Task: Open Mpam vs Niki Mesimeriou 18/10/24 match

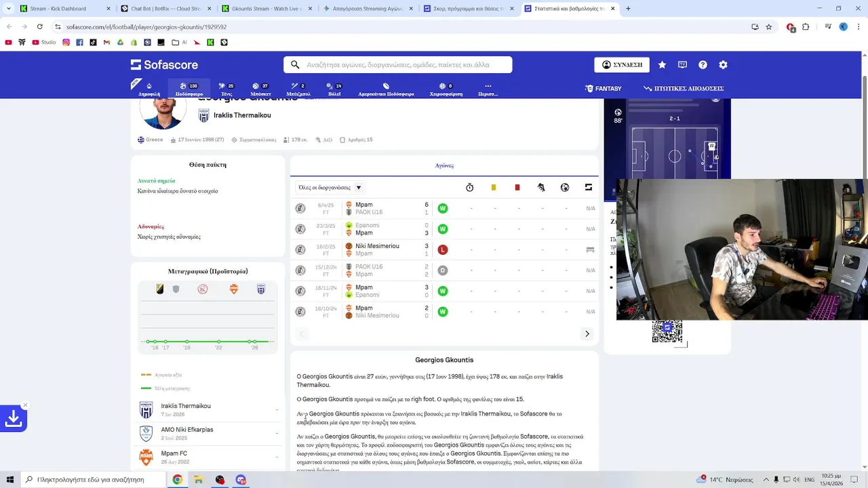Action: pos(445,312)
